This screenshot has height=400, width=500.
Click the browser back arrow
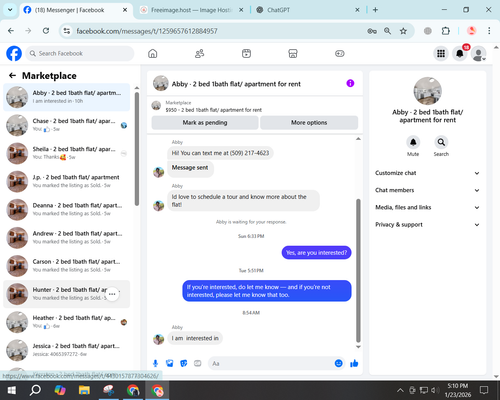[11, 31]
